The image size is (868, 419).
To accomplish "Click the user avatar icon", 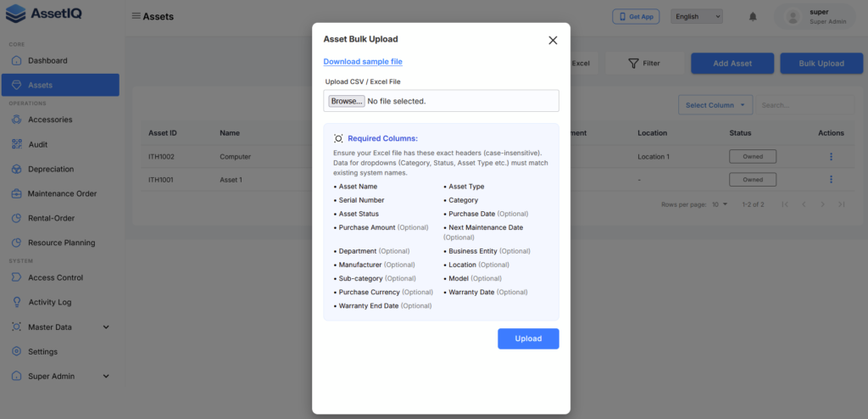I will 793,17.
